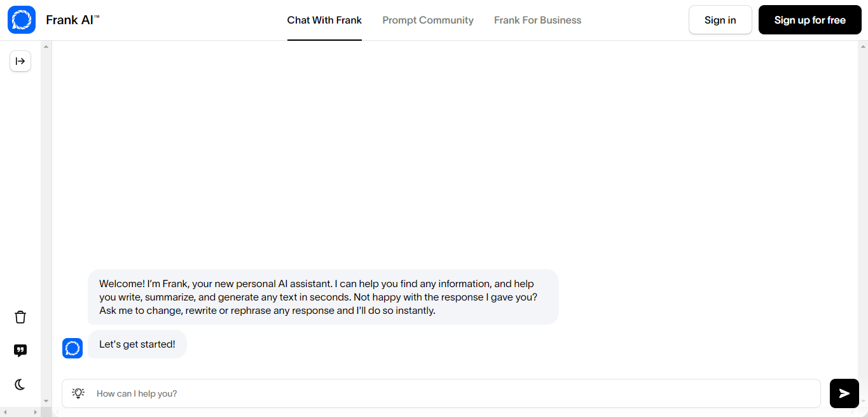The height and width of the screenshot is (417, 868).
Task: Open the Chat With Frank tab
Action: click(x=324, y=20)
